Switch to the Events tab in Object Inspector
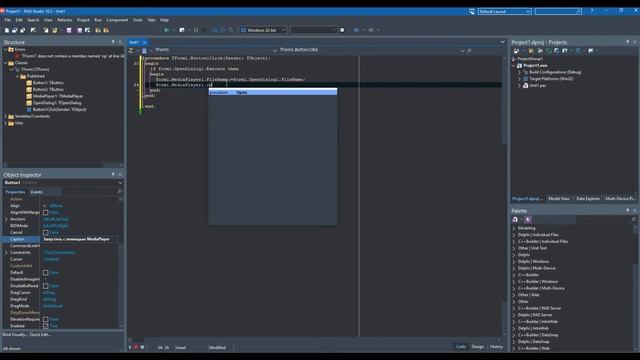Screen dimensions: 640x360 click(x=37, y=192)
